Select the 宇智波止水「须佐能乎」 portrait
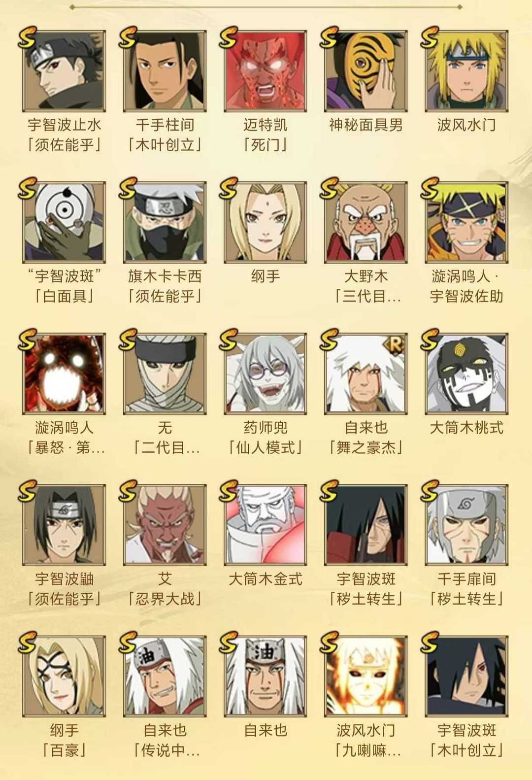 click(x=64, y=71)
